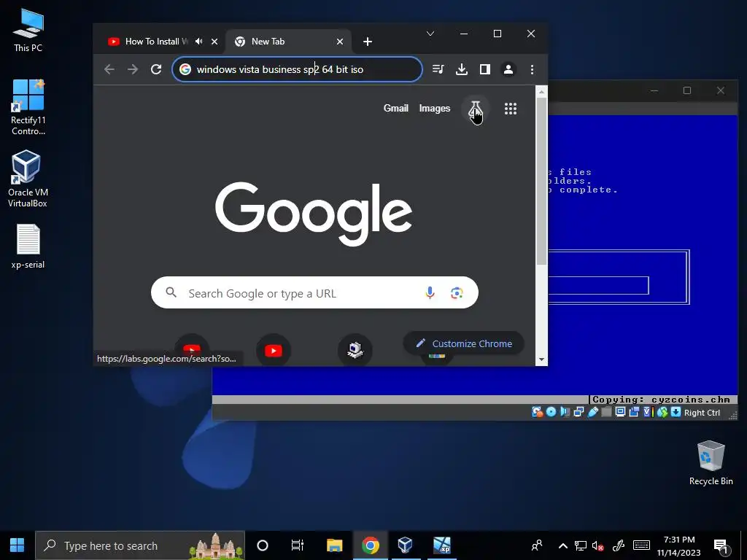Viewport: 747px width, 560px height.
Task: Open the Windows Start menu
Action: coord(18,545)
